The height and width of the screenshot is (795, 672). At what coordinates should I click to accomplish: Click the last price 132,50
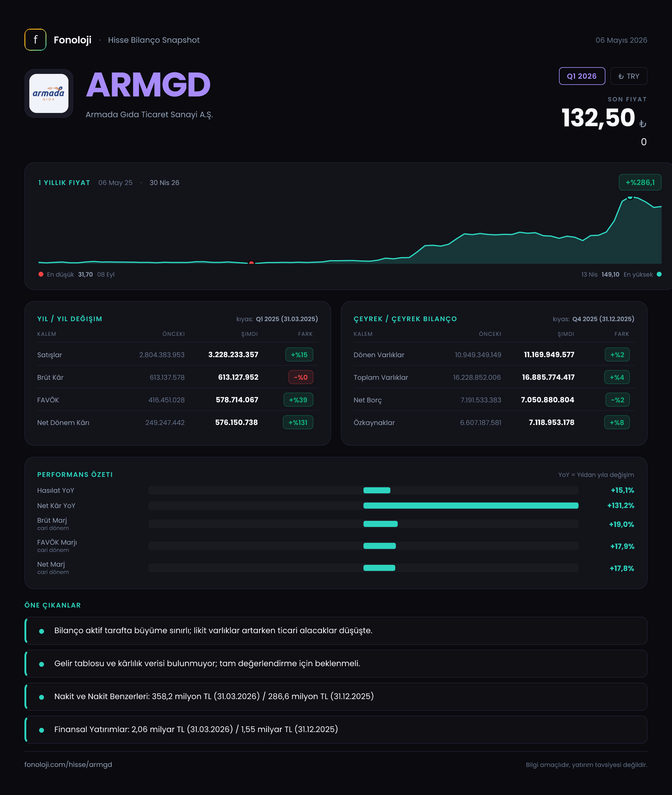point(598,118)
